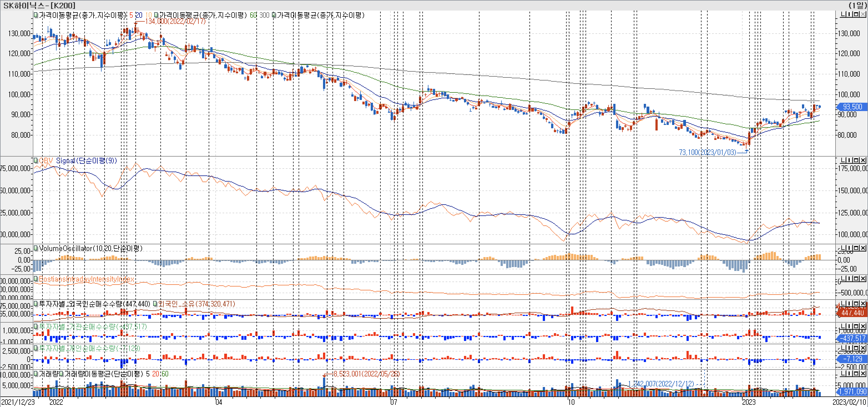
Task: Toggle the green box beside the OBV label
Action: (36, 160)
